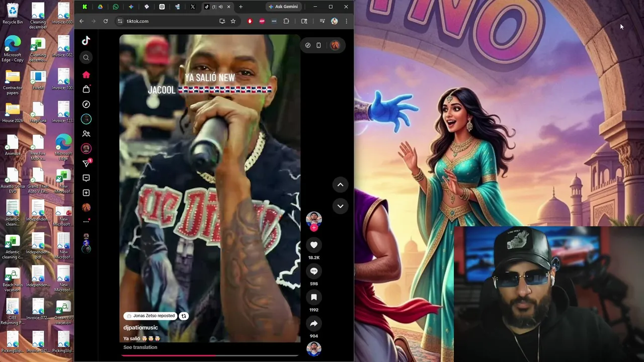Mute the TikTok tab's audio speaker icon
The width and height of the screenshot is (644, 362).
(220, 7)
